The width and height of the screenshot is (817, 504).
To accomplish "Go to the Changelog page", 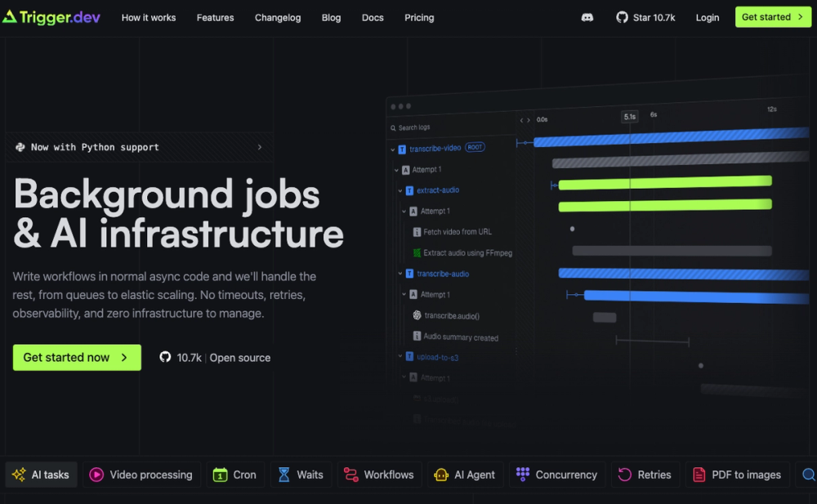I will [x=278, y=18].
